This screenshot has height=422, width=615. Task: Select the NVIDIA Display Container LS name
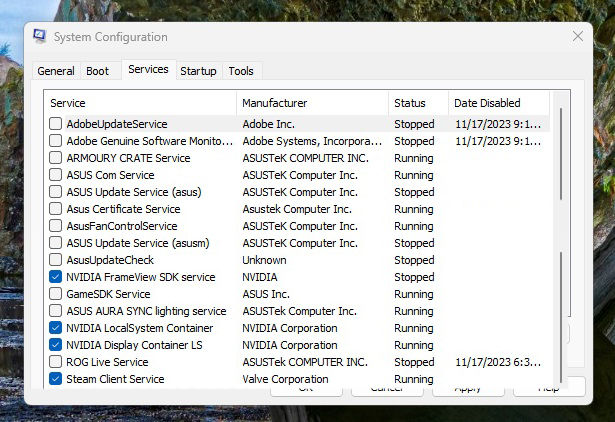pyautogui.click(x=134, y=345)
